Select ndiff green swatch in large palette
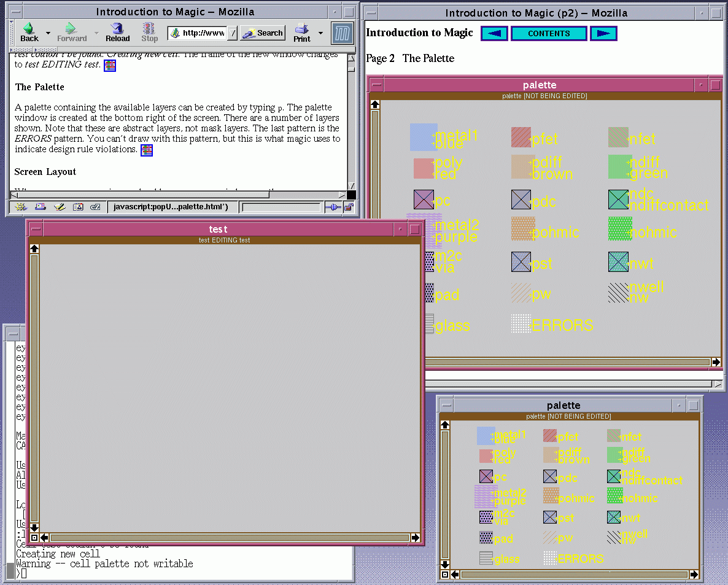728x585 pixels. (620, 167)
